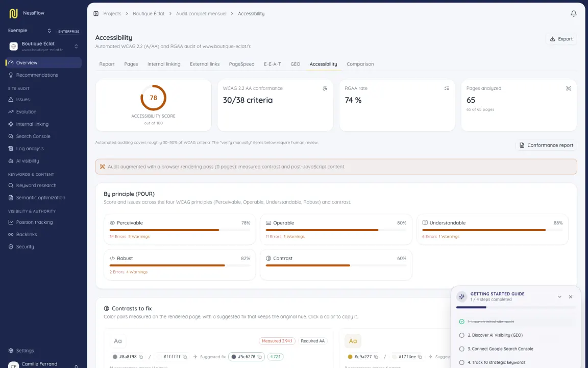Screen dimensions: 588x368
Task: Expand the Boutique Éclat project selector
Action: 76,46
